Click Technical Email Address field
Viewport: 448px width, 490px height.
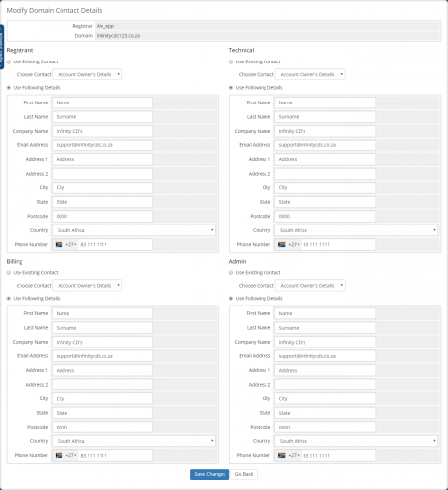pyautogui.click(x=325, y=145)
